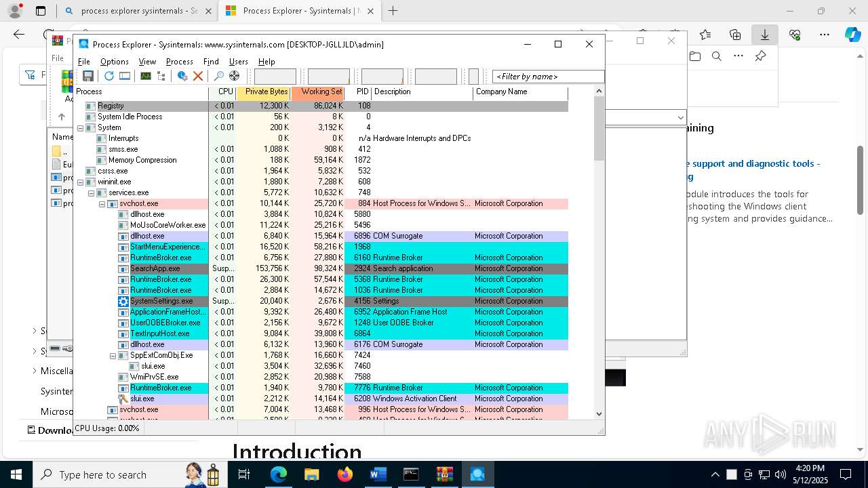
Task: Collapse the pink svchost.exe PID 884 node
Action: pos(102,203)
